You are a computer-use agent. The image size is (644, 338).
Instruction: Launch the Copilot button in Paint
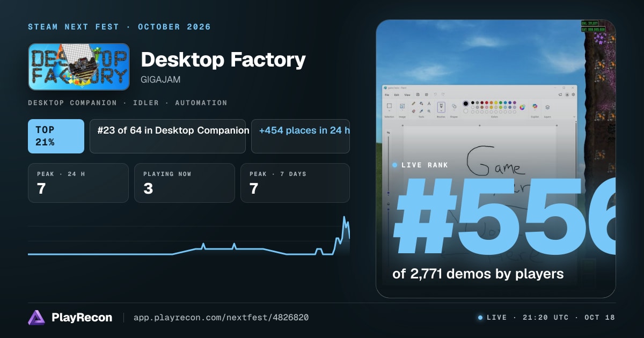(x=535, y=106)
